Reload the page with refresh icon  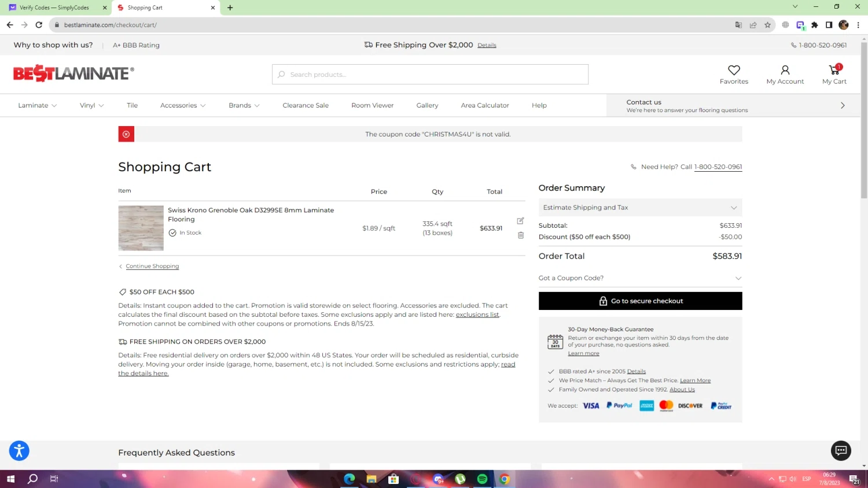[x=39, y=25]
